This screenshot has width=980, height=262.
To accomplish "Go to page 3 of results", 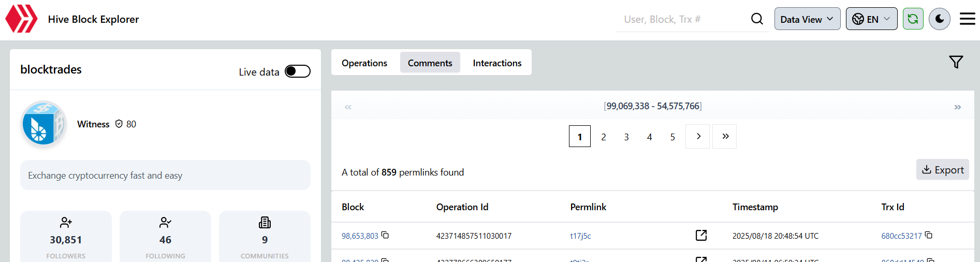I will click(x=626, y=137).
